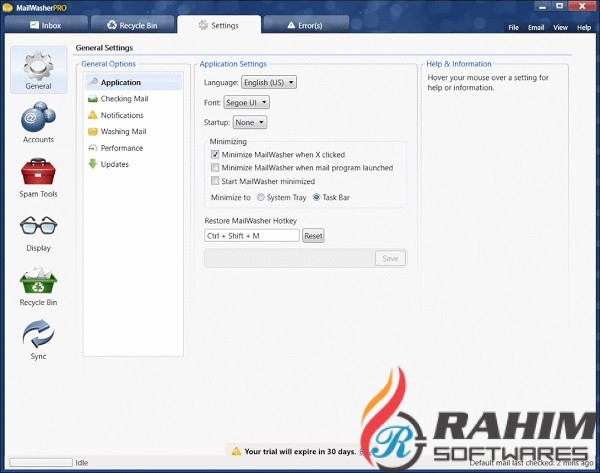Click the Updates green arrow icon
This screenshot has width=600, height=473.
pyautogui.click(x=93, y=164)
